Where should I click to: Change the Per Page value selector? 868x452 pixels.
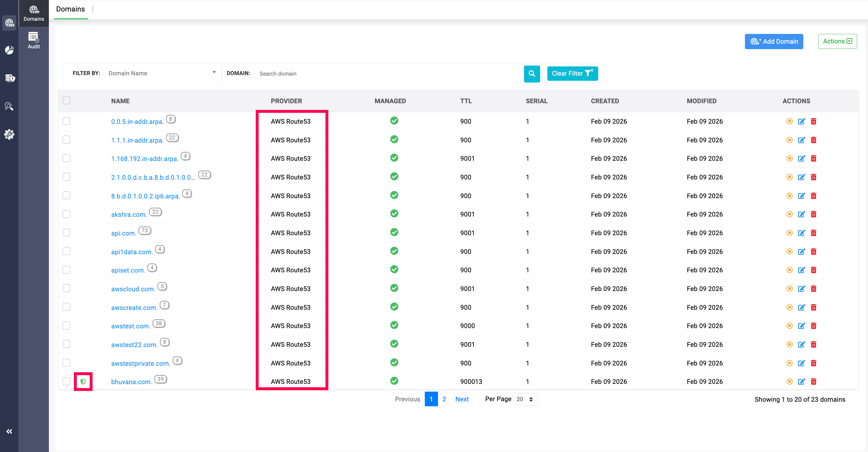point(525,399)
